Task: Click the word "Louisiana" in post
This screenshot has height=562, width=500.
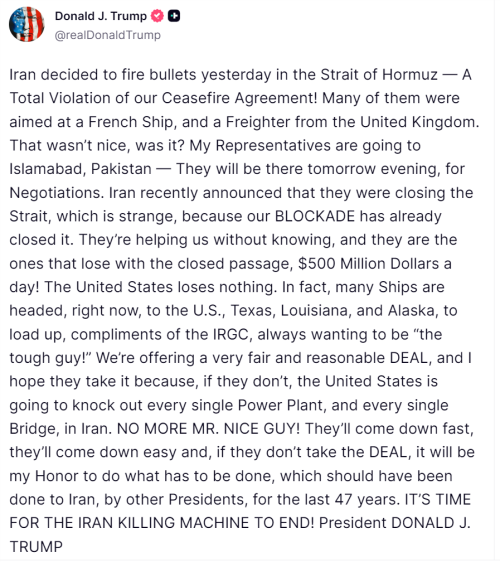Action: [x=314, y=311]
